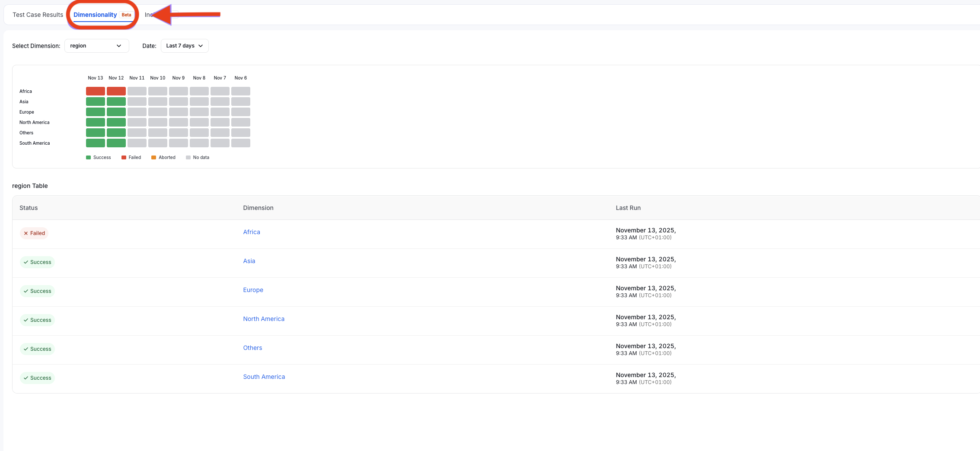Image resolution: width=980 pixels, height=451 pixels.
Task: Open the Others dimension link
Action: point(252,348)
